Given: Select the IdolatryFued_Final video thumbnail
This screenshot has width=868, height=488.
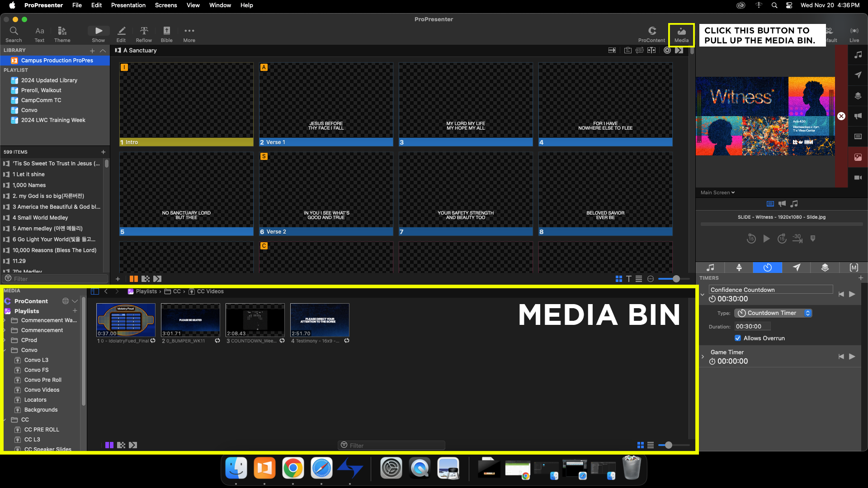Looking at the screenshot, I should pos(126,320).
